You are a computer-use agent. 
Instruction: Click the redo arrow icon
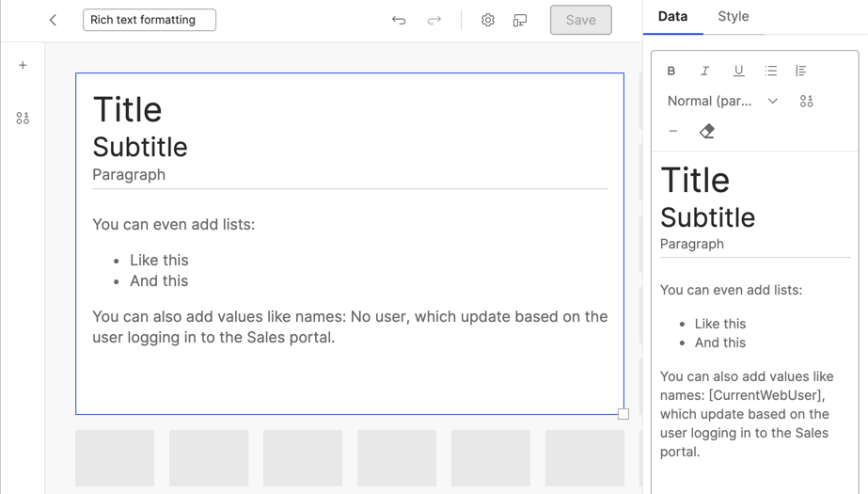tap(434, 20)
